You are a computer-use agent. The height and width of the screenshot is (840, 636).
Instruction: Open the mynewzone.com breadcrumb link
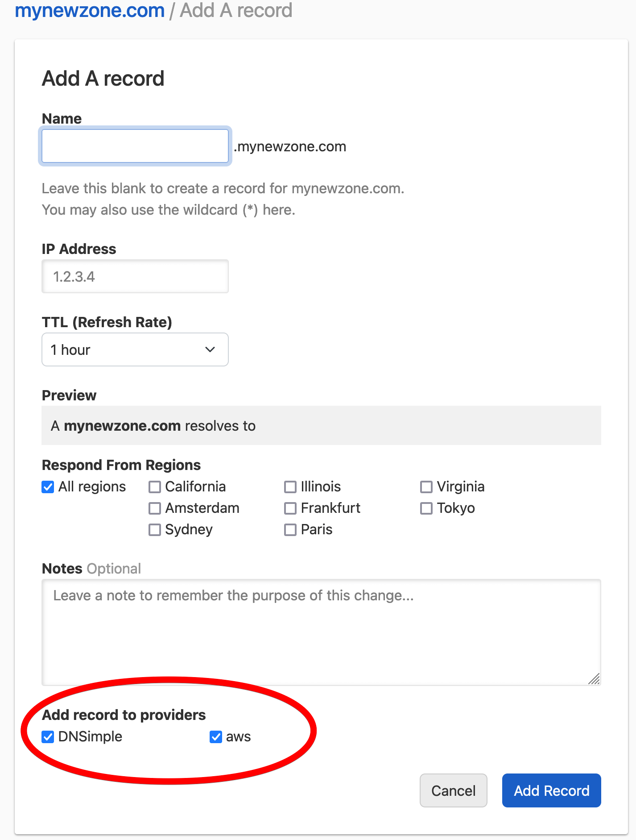90,10
